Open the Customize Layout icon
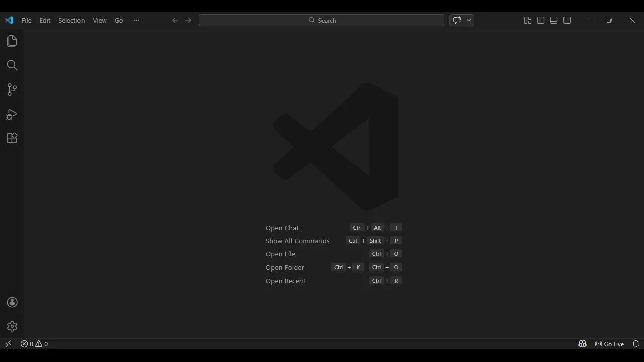The width and height of the screenshot is (644, 362). [x=528, y=20]
